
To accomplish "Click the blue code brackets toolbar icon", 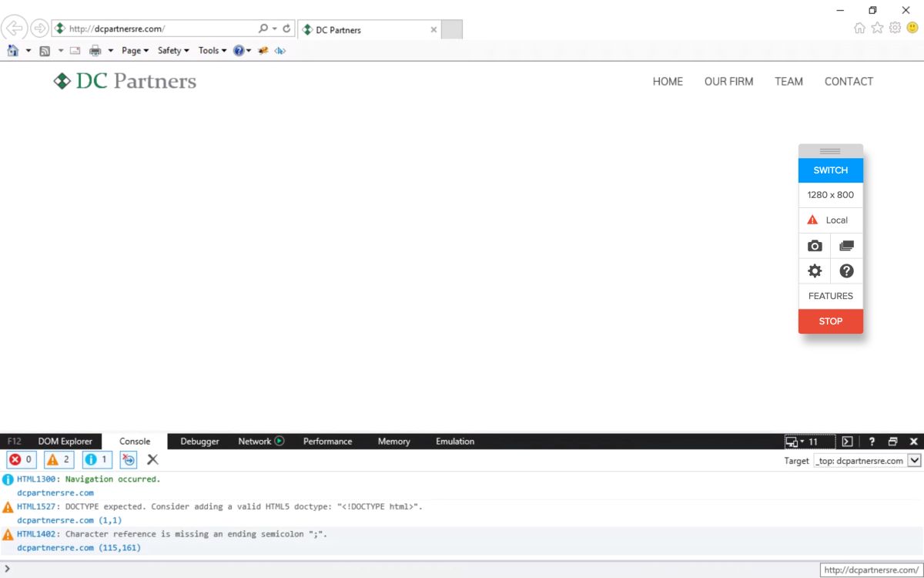I will coord(280,51).
